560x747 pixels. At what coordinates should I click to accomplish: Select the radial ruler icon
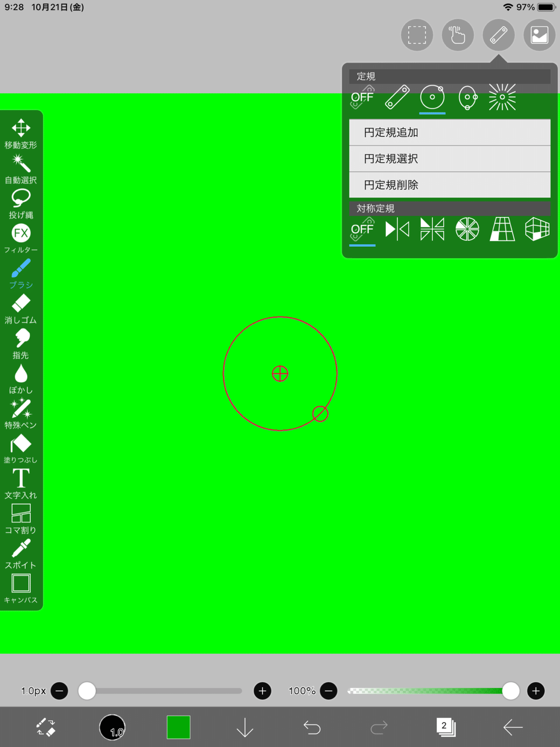tap(502, 97)
